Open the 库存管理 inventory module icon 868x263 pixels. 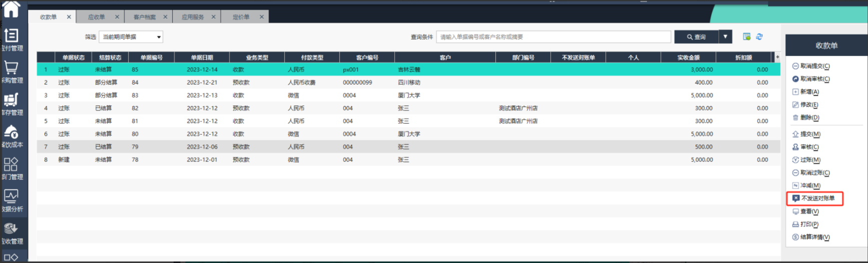[11, 101]
